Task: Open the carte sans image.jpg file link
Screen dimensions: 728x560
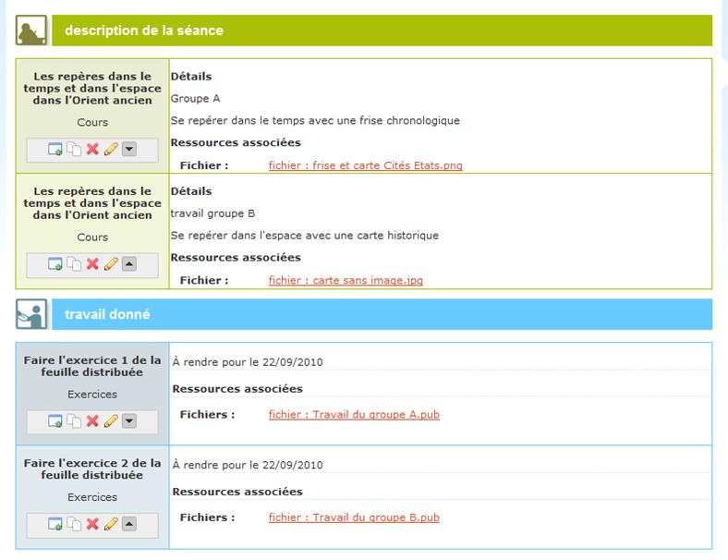Action: click(346, 280)
